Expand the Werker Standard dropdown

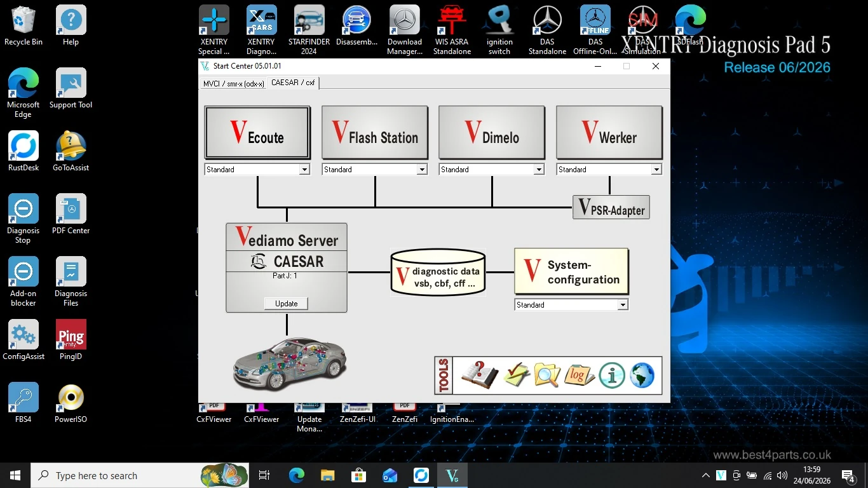tap(656, 170)
